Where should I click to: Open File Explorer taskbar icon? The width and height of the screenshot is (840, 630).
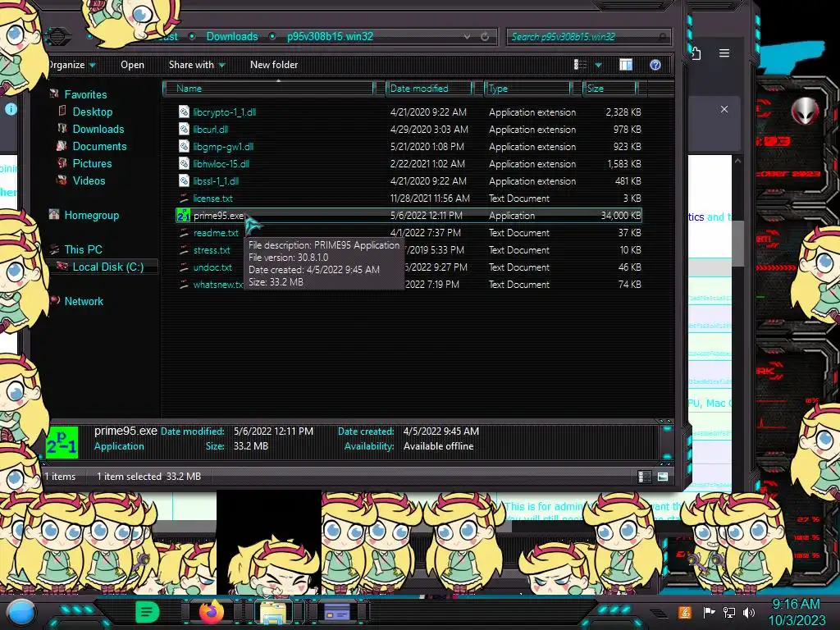[x=272, y=613]
